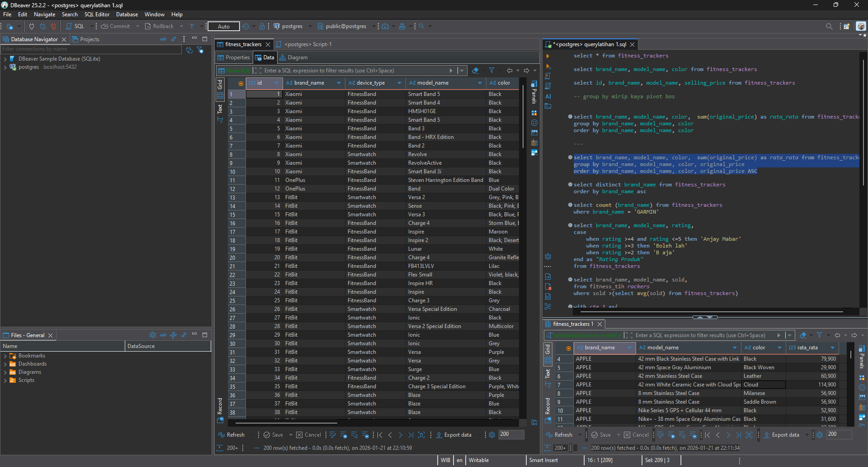Viewport: 868px width, 467px height.
Task: Expand the postgres connection in Database Navigator
Action: (6, 67)
